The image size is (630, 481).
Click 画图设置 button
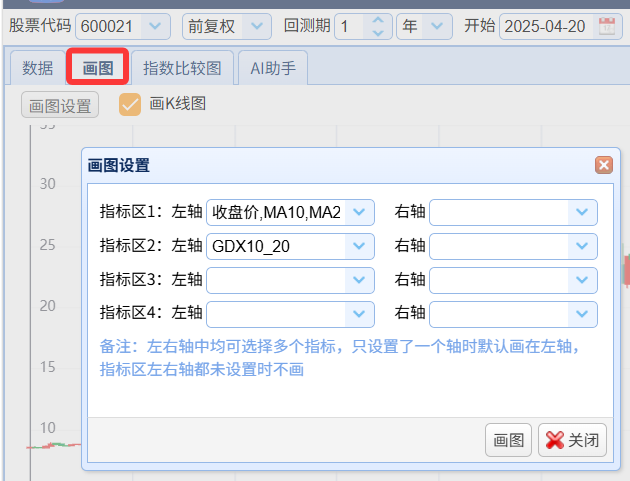60,105
